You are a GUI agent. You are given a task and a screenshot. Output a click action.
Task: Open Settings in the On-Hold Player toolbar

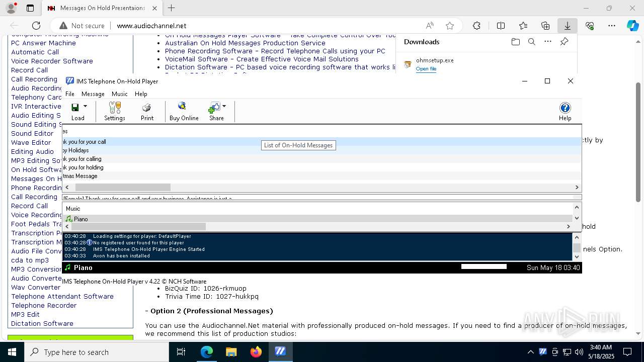pyautogui.click(x=115, y=111)
